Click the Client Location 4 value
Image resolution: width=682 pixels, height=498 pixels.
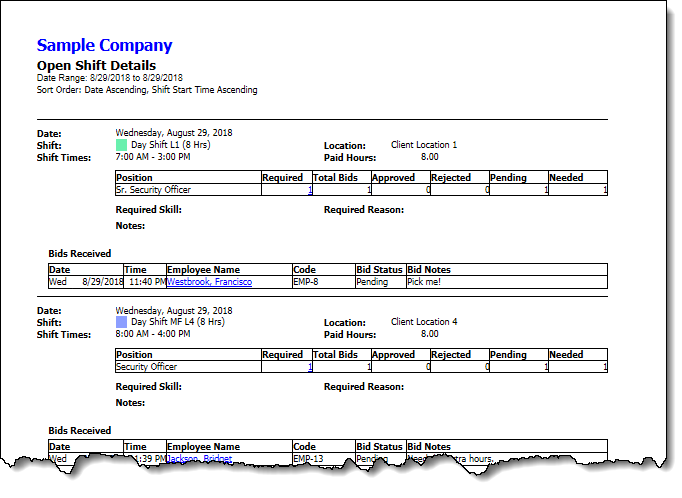[424, 323]
